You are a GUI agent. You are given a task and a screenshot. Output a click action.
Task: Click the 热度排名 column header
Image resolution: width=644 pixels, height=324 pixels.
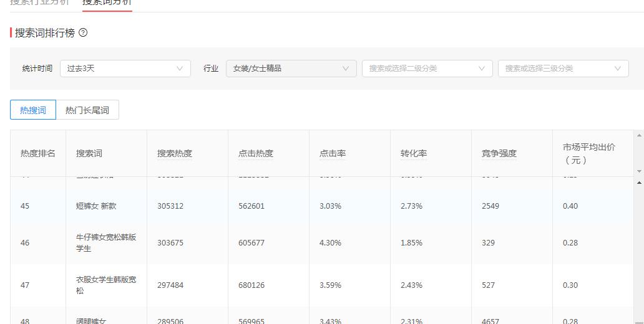(x=38, y=153)
